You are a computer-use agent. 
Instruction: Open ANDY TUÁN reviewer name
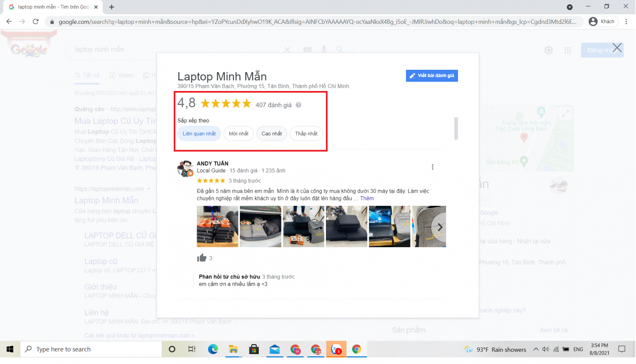click(x=213, y=163)
